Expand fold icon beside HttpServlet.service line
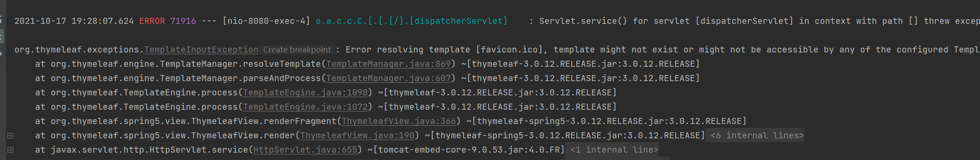980x160 pixels. click(x=10, y=150)
